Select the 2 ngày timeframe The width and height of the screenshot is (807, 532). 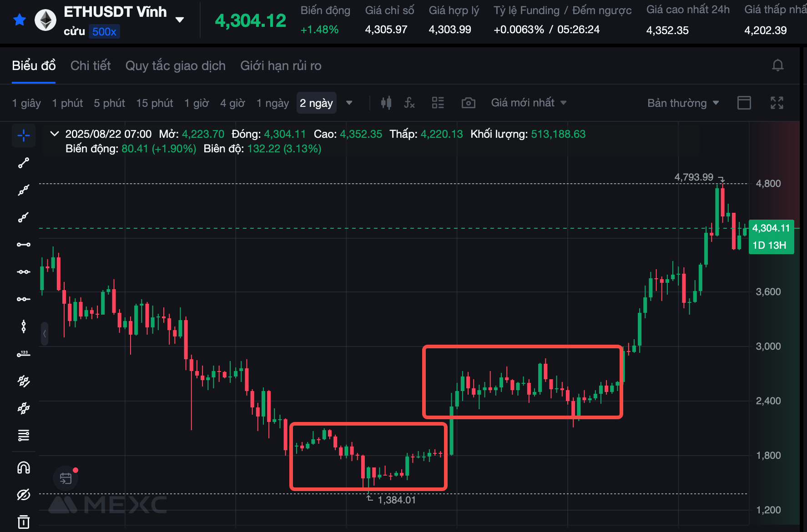[x=316, y=103]
